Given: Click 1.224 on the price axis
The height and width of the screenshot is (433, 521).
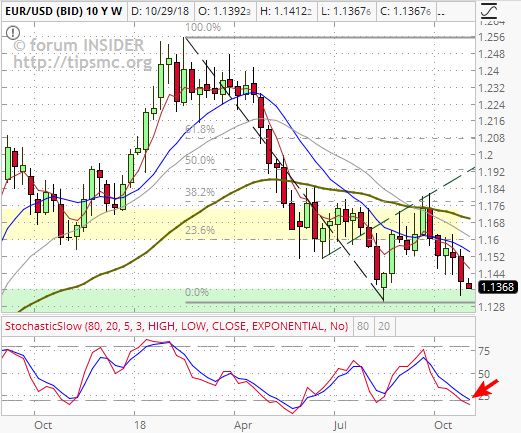Looking at the screenshot, I should point(491,105).
